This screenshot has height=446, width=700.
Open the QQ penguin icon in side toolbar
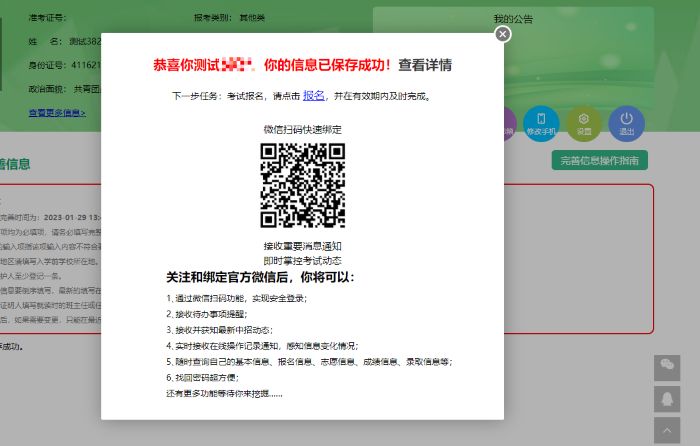coord(667,399)
